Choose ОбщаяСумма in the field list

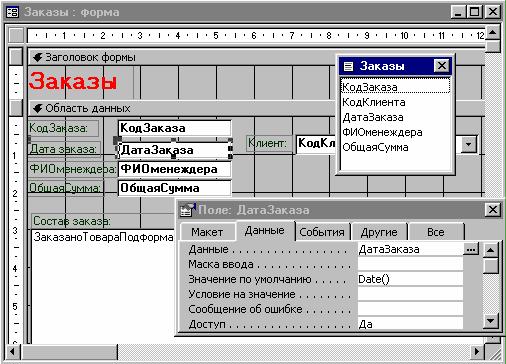click(375, 147)
